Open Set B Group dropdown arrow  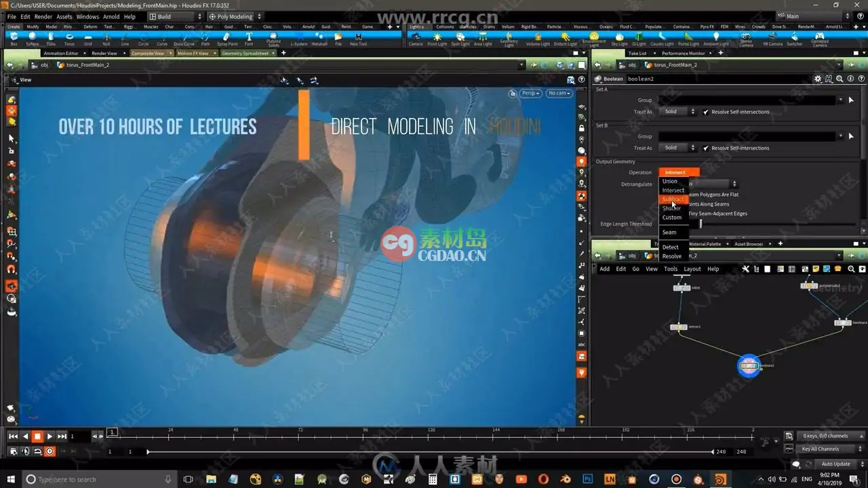(841, 136)
